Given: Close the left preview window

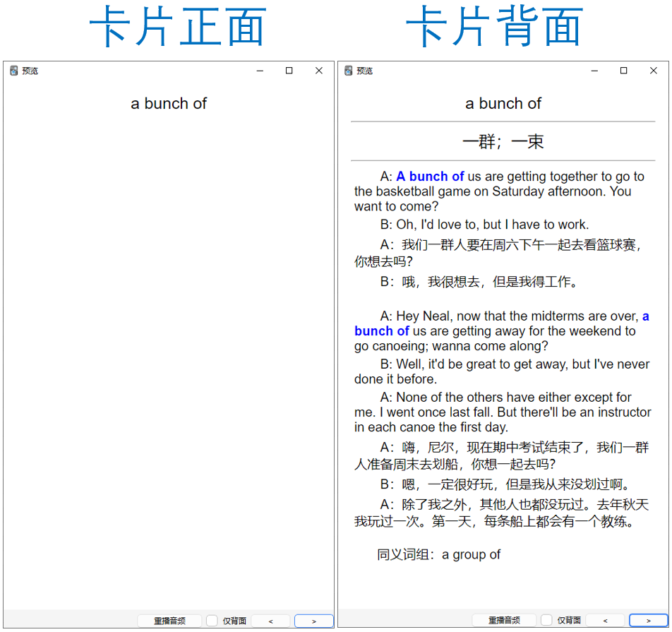Looking at the screenshot, I should point(319,71).
